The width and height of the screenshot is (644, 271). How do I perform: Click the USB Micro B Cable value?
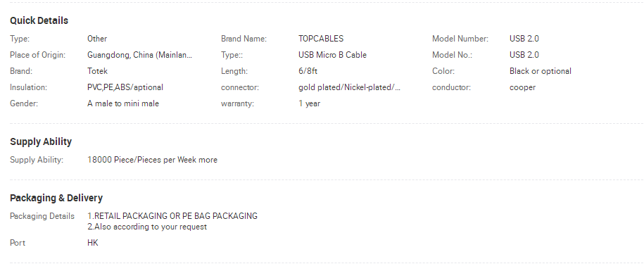pos(332,55)
